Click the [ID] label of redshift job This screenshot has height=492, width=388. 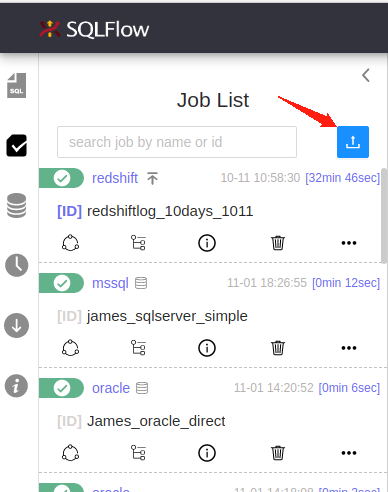[69, 211]
